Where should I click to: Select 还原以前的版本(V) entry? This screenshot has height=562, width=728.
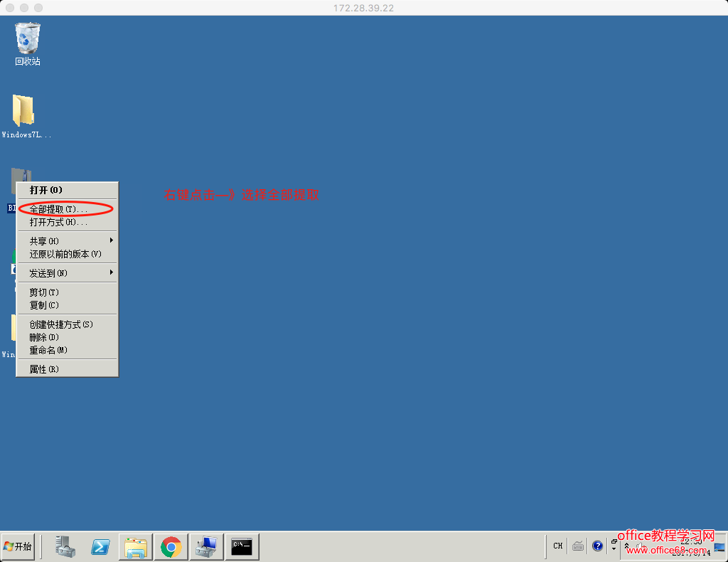click(x=68, y=253)
